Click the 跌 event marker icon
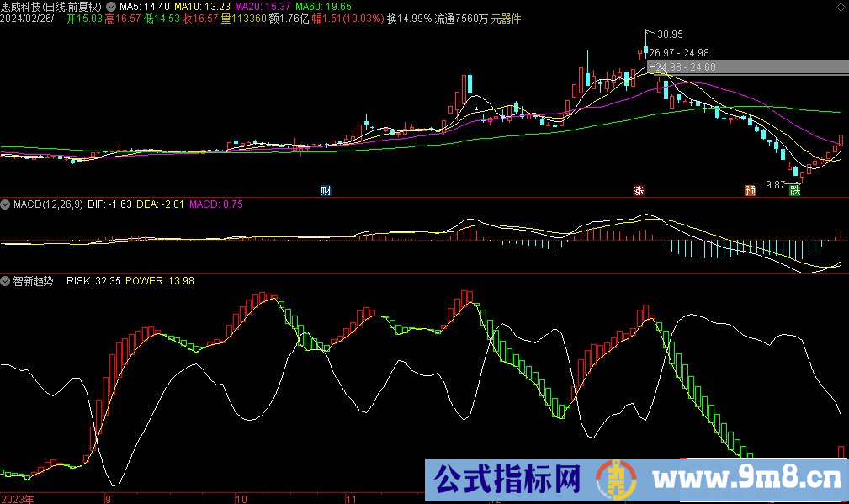 point(795,190)
